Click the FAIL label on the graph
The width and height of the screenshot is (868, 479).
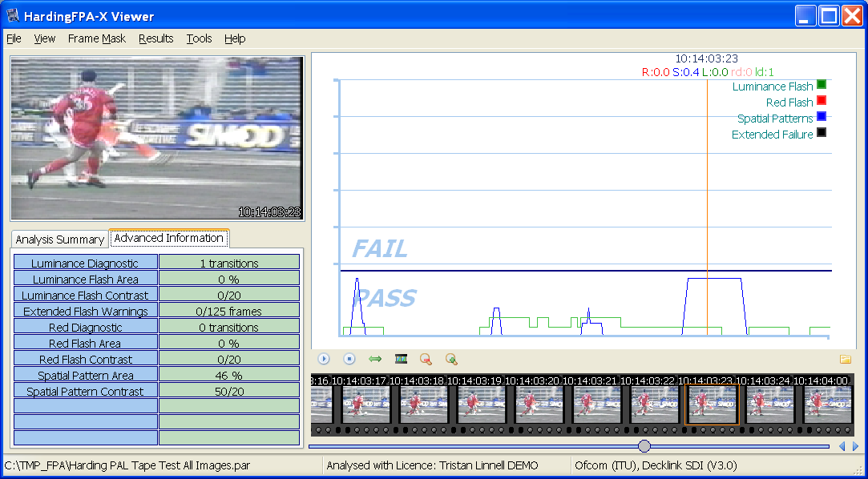[380, 249]
